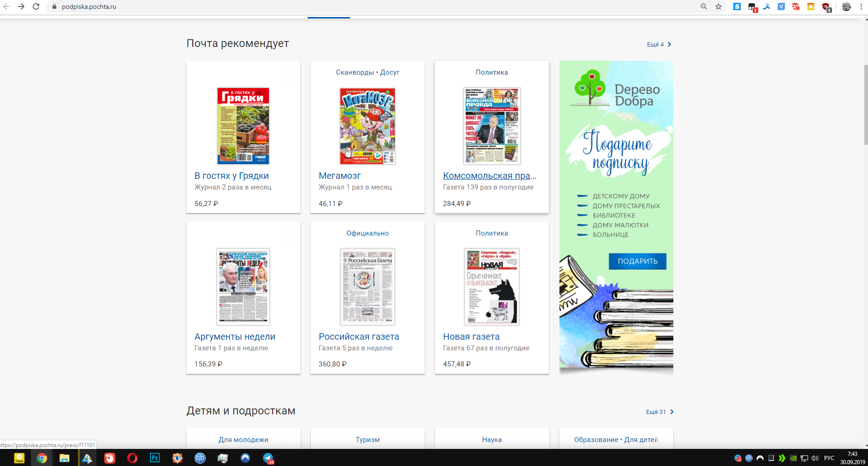Open the blue V extension

tap(781, 6)
